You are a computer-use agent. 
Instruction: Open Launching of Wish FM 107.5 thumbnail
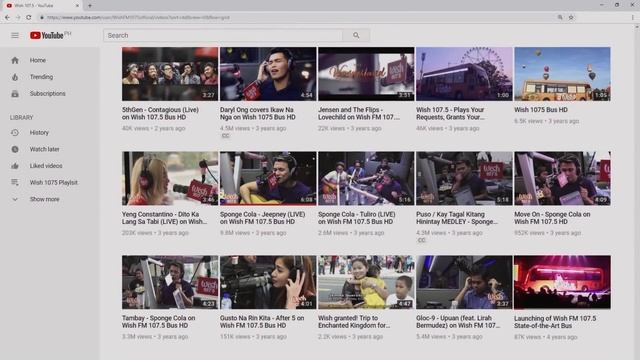[562, 282]
